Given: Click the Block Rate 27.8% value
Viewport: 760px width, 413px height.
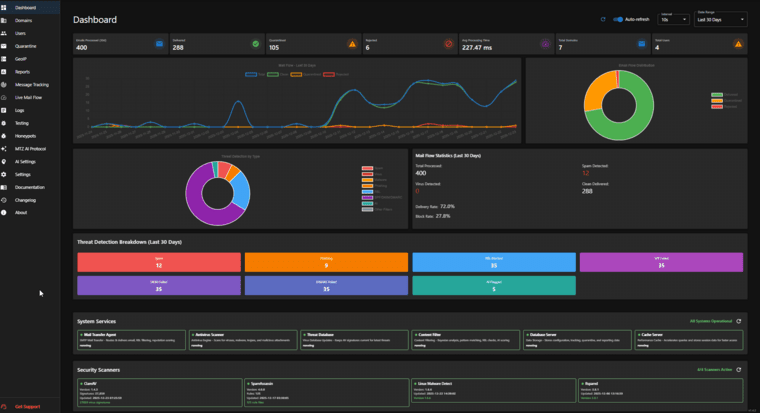Looking at the screenshot, I should 443,216.
